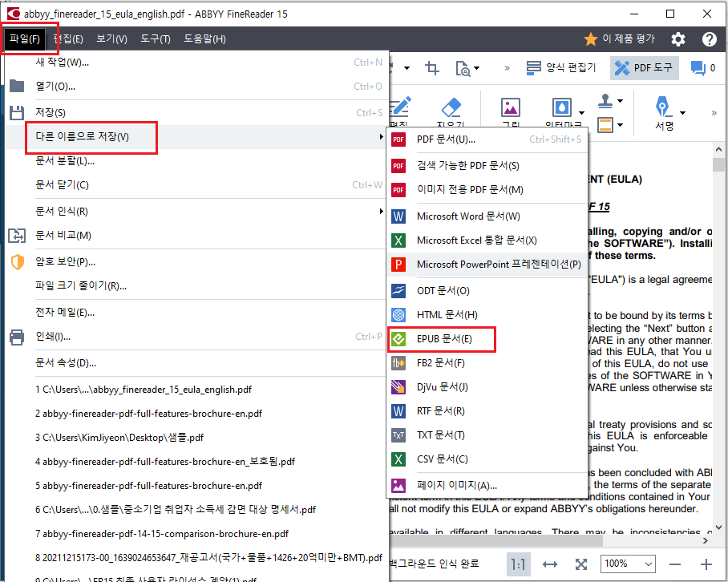Select the eraser 지우기 tool
The width and height of the screenshot is (728, 582).
point(451,113)
